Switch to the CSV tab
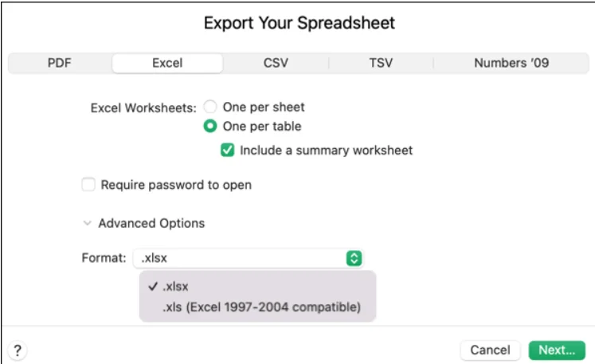 (276, 63)
